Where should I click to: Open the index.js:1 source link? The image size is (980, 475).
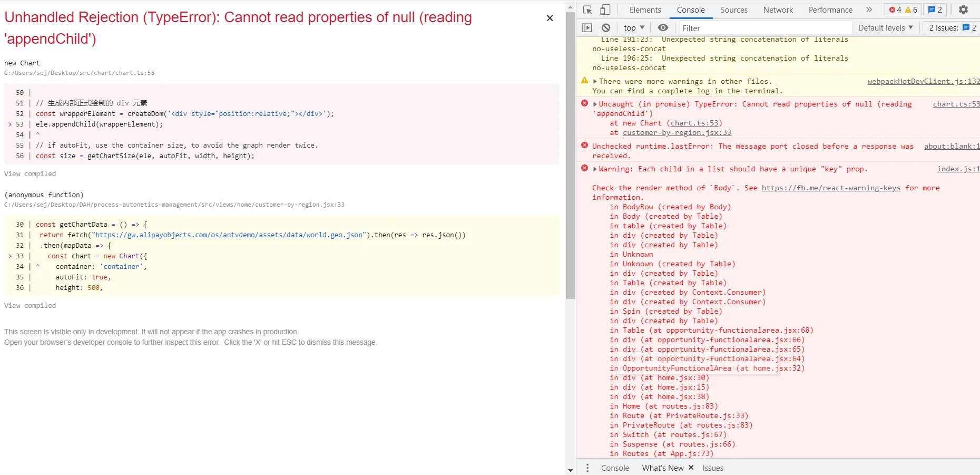[x=958, y=169]
